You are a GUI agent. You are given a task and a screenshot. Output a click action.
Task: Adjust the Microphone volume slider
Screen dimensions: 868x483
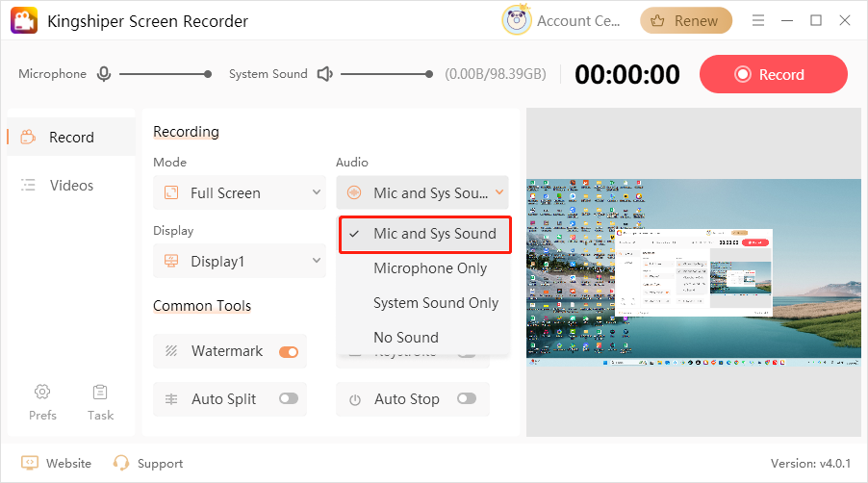click(165, 73)
